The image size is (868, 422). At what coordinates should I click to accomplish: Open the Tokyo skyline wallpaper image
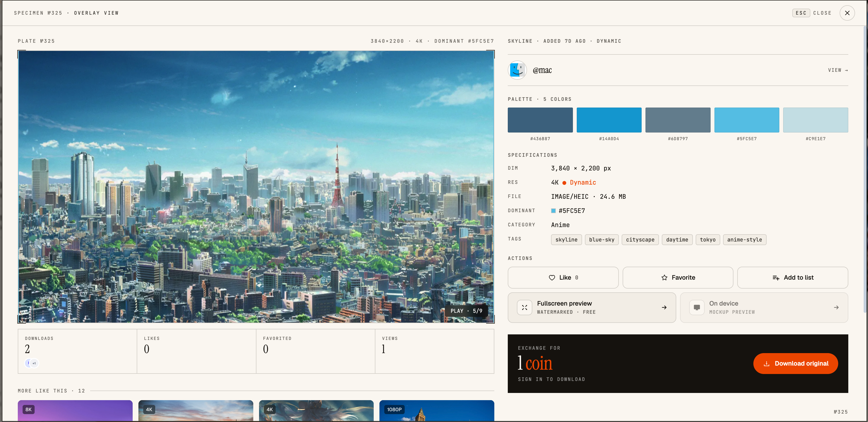pyautogui.click(x=256, y=187)
